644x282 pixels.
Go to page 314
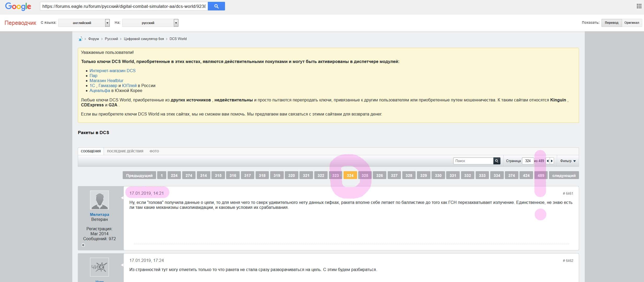coord(203,175)
